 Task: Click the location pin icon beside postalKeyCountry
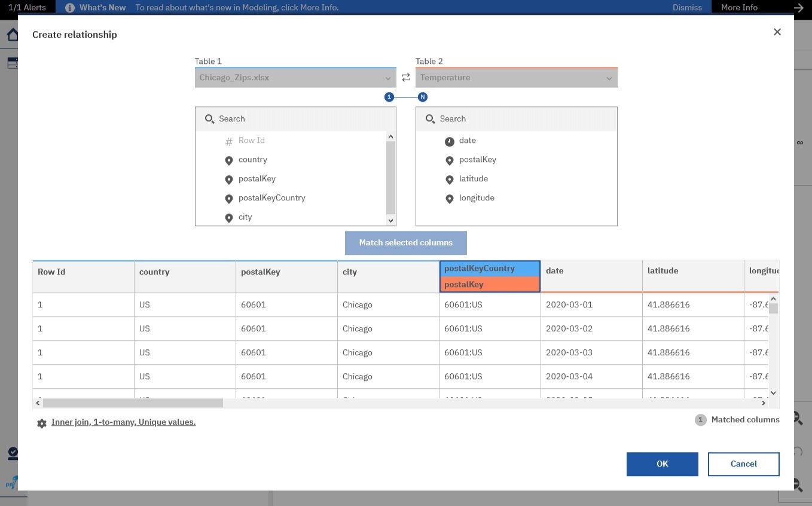coord(228,199)
